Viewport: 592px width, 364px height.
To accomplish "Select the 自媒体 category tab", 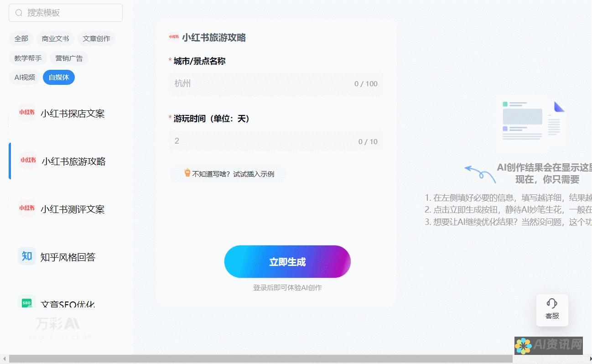I will [x=59, y=77].
